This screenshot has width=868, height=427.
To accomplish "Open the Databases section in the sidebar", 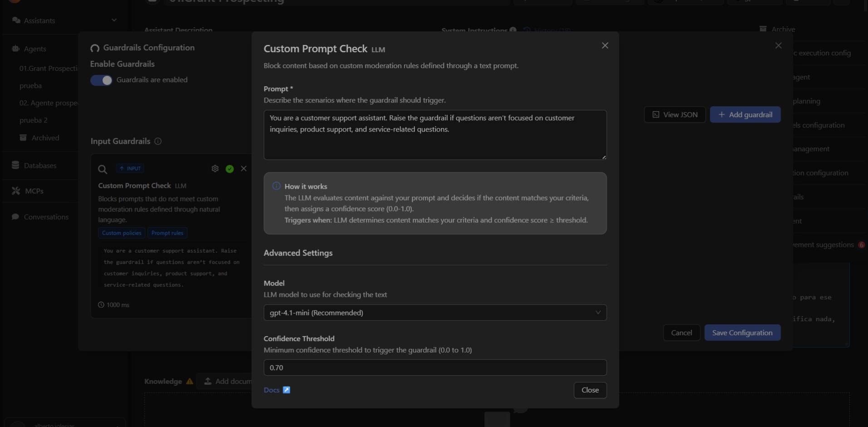I will pyautogui.click(x=40, y=165).
